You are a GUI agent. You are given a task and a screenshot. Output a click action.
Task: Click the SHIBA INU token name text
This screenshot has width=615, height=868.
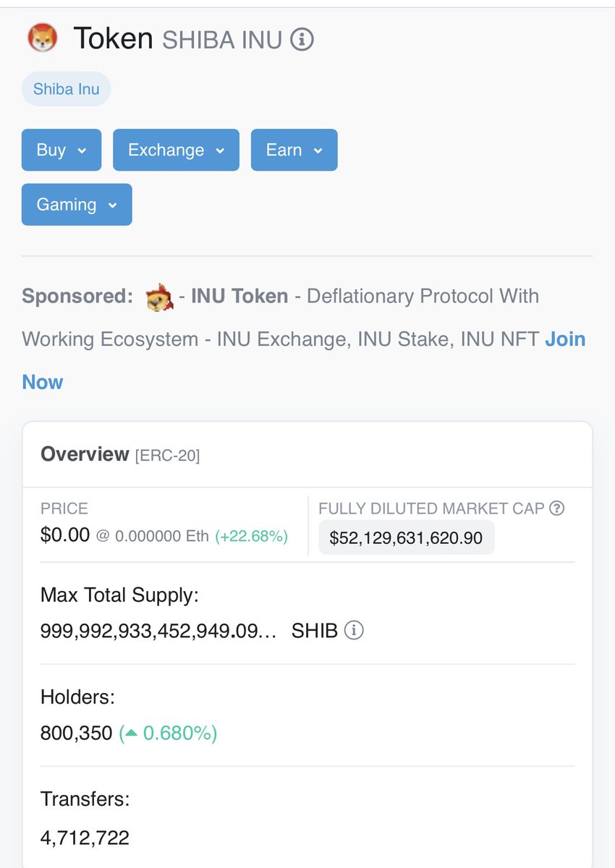[222, 40]
